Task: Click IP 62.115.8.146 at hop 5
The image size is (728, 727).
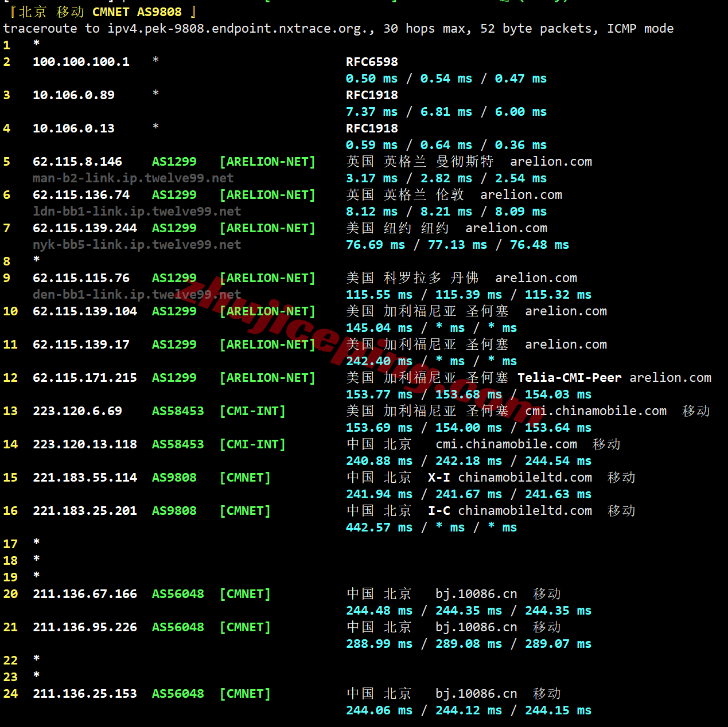Action: point(77,162)
